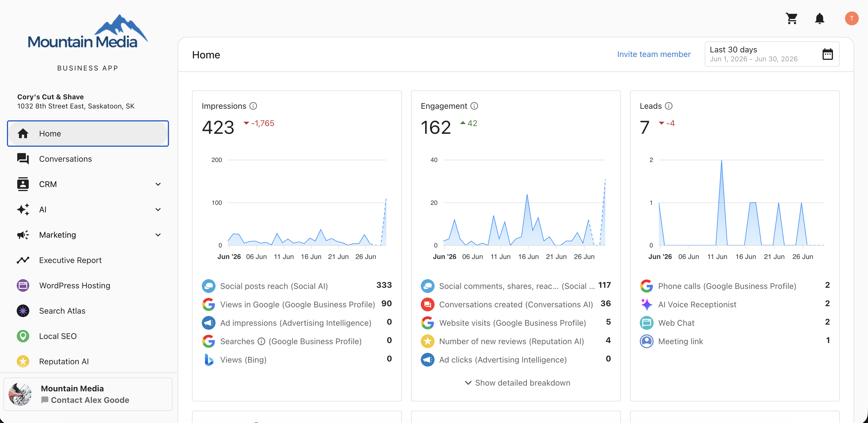
Task: Expand the AI menu chevron
Action: tap(158, 209)
